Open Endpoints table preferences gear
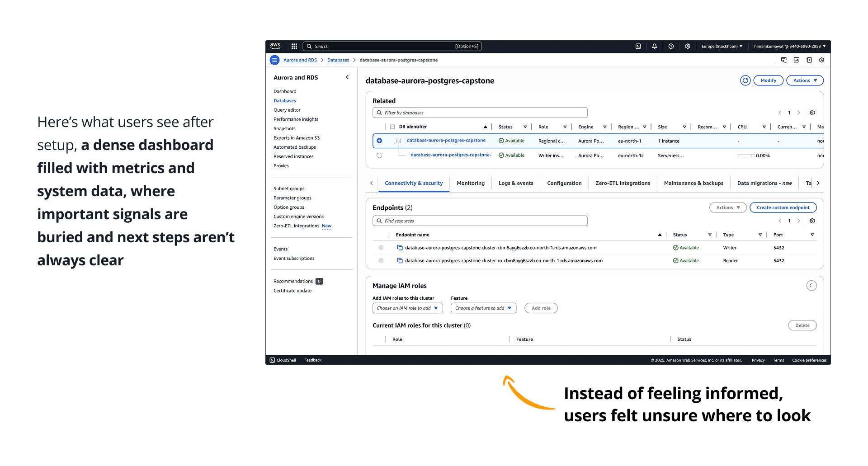Screen dimensions: 868x466 (x=812, y=221)
